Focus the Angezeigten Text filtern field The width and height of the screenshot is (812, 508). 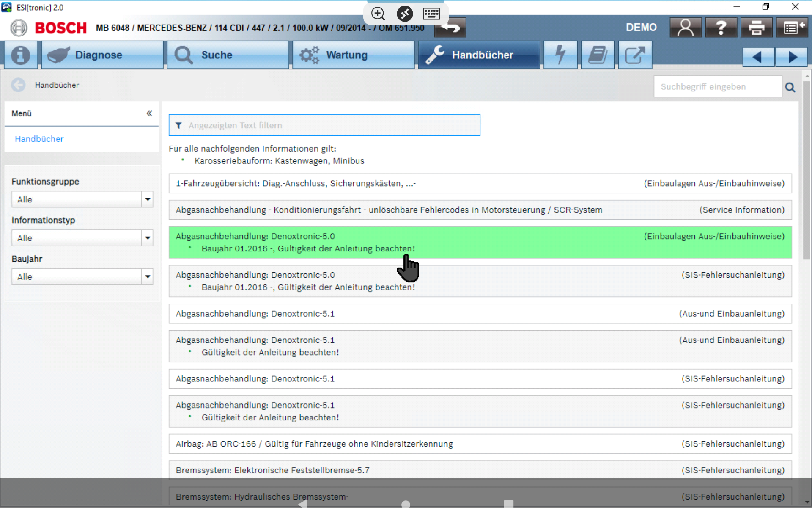[x=324, y=125]
